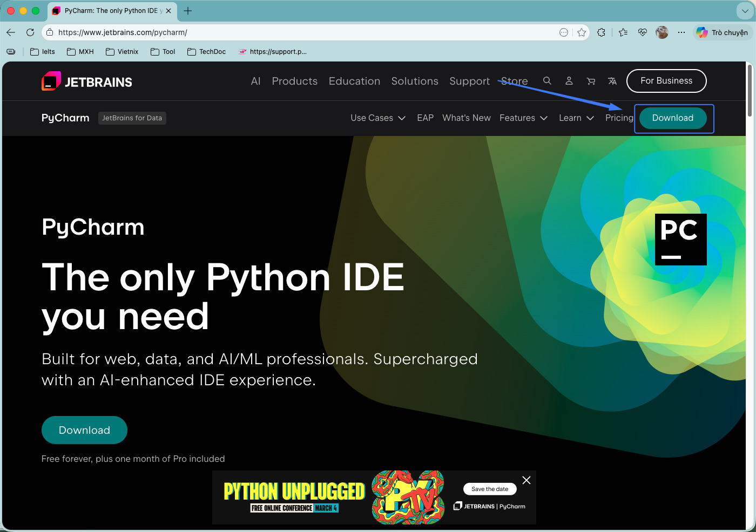This screenshot has width=756, height=532.
Task: Click the PyCharm product name link
Action: pos(65,118)
